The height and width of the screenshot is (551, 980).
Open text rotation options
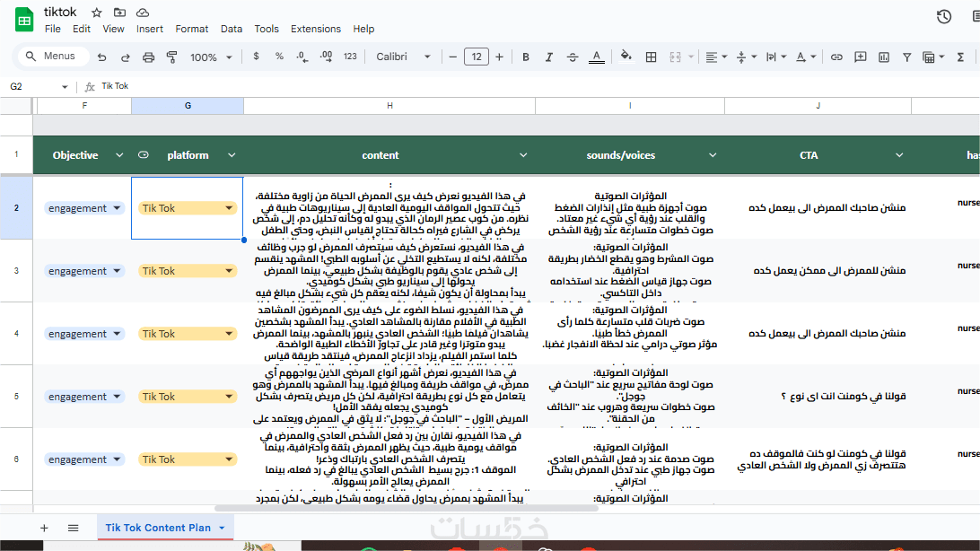click(806, 57)
